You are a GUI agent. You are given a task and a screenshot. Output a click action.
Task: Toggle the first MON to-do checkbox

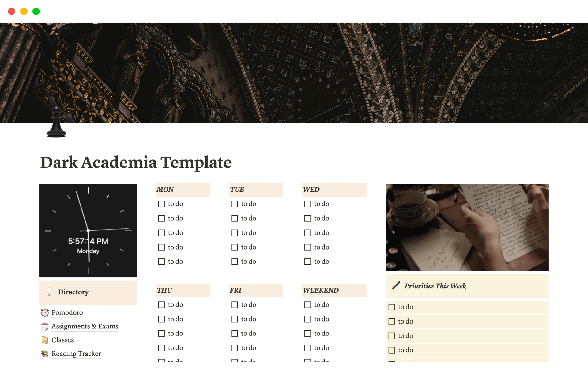pos(161,204)
